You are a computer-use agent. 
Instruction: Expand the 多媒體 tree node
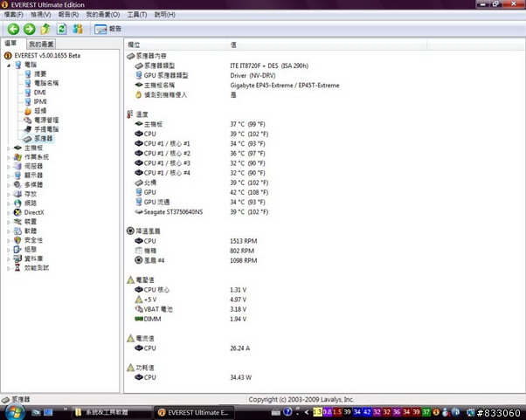point(9,185)
